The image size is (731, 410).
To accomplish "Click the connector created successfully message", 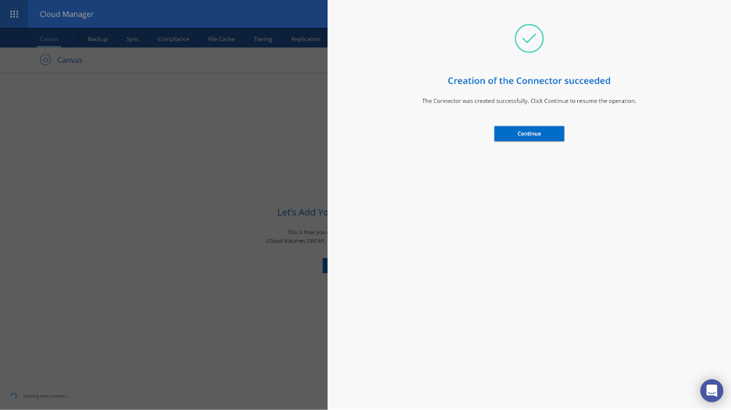I will (x=528, y=101).
